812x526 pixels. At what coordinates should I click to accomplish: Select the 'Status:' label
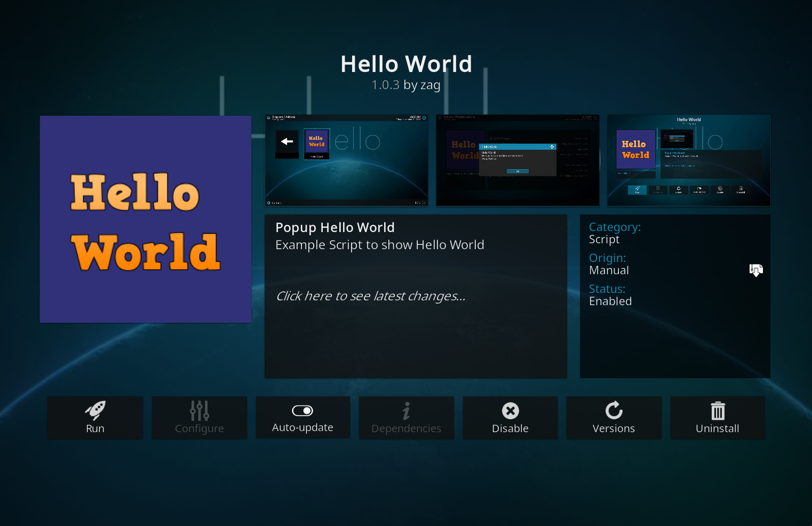607,289
